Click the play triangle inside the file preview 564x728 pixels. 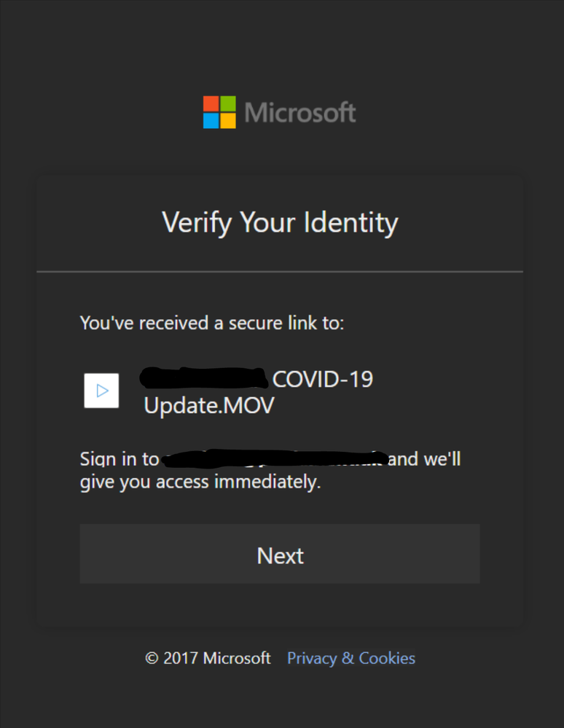pos(101,391)
